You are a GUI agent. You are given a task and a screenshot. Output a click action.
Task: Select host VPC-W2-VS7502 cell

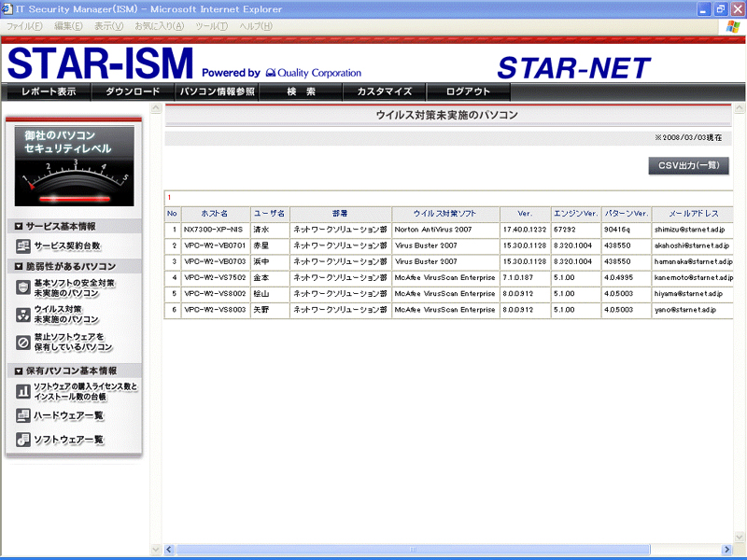tap(215, 277)
